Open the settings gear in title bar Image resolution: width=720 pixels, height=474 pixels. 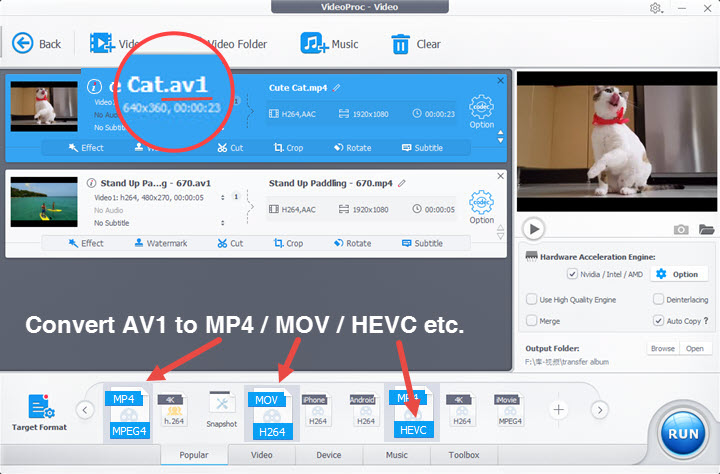pos(655,8)
